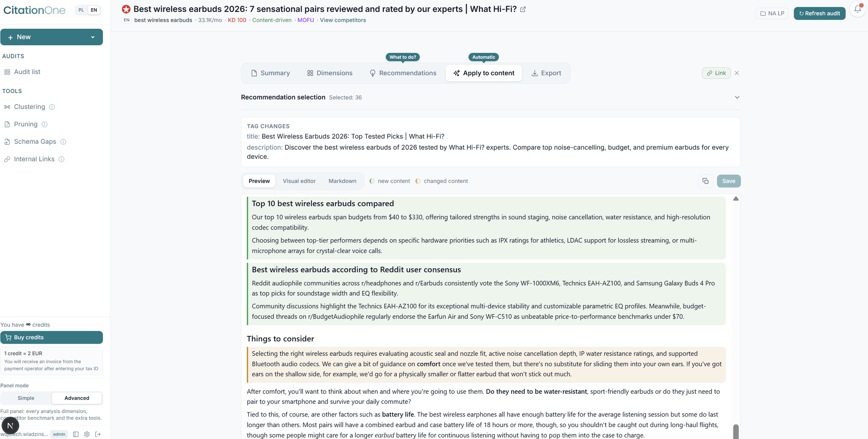This screenshot has width=868, height=439.
Task: Click the Audit list grid icon
Action: point(7,72)
